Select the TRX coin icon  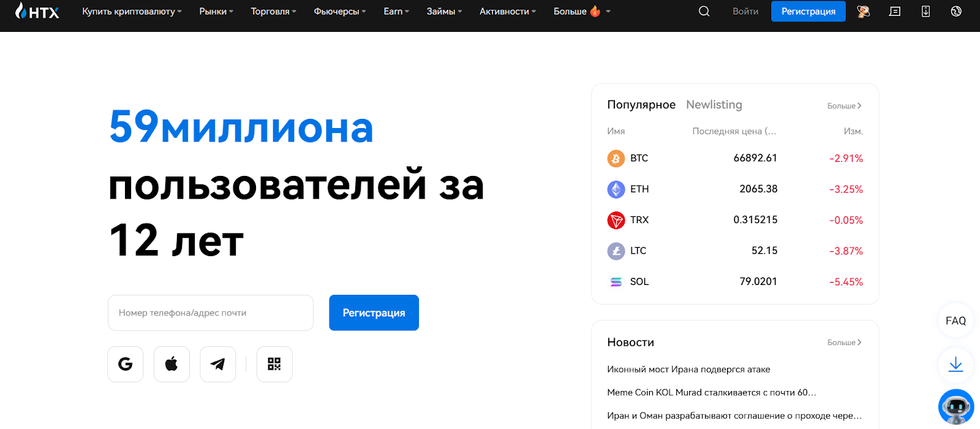(x=616, y=220)
